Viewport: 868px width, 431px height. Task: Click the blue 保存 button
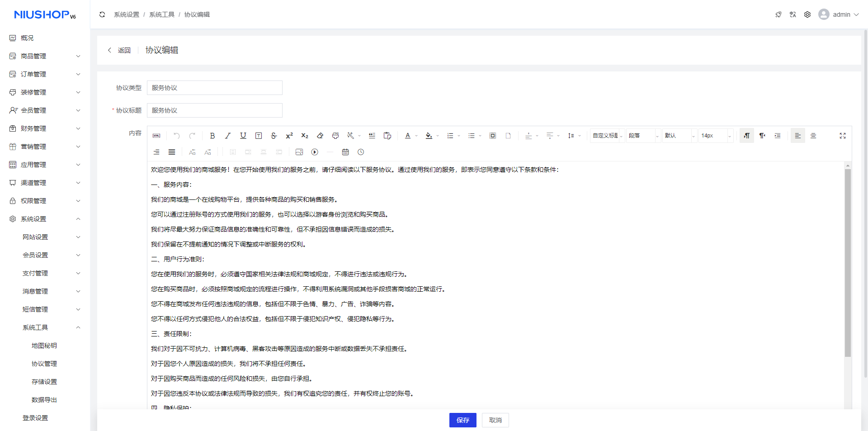click(462, 420)
